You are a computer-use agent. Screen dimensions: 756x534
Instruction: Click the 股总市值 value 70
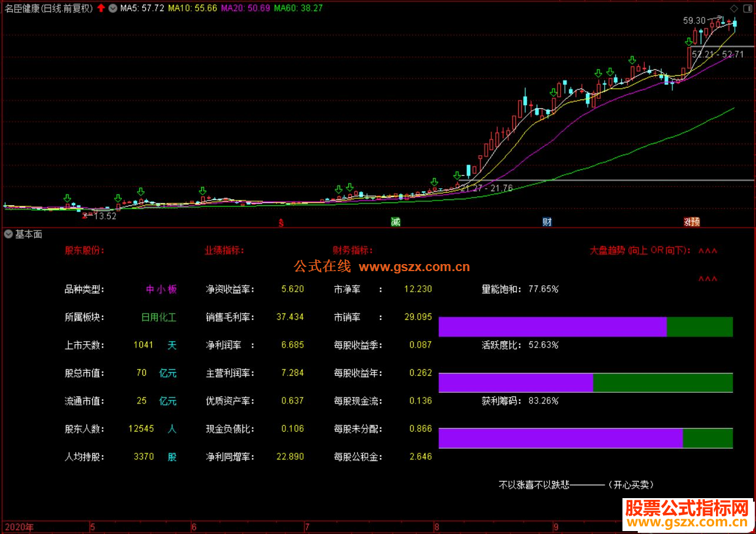point(141,373)
